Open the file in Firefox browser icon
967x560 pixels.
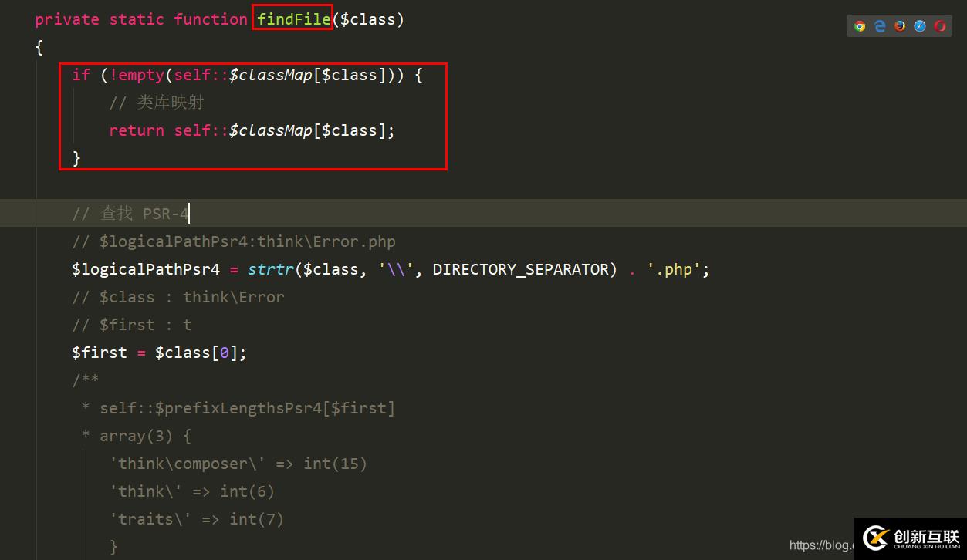(900, 26)
